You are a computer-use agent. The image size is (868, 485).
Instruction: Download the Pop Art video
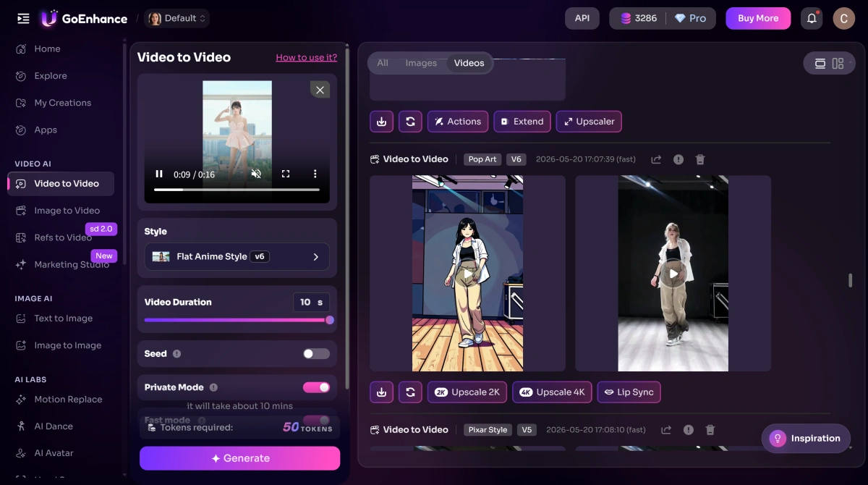point(381,392)
